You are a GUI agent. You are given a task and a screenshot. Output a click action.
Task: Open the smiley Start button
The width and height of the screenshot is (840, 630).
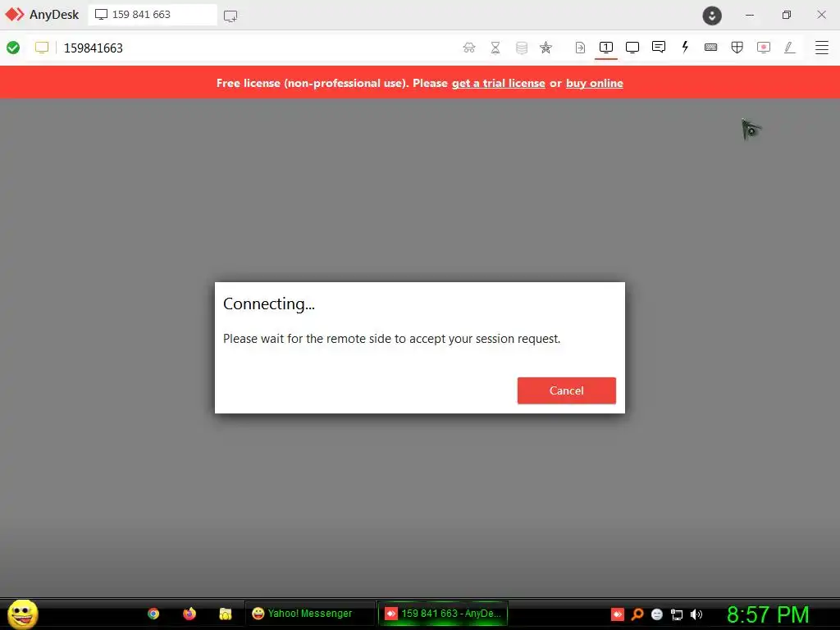[x=22, y=614]
